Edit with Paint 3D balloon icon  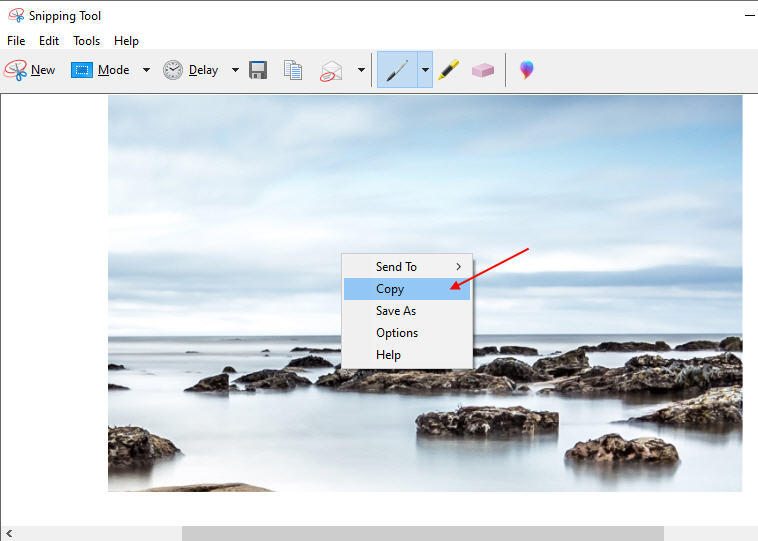click(x=526, y=70)
